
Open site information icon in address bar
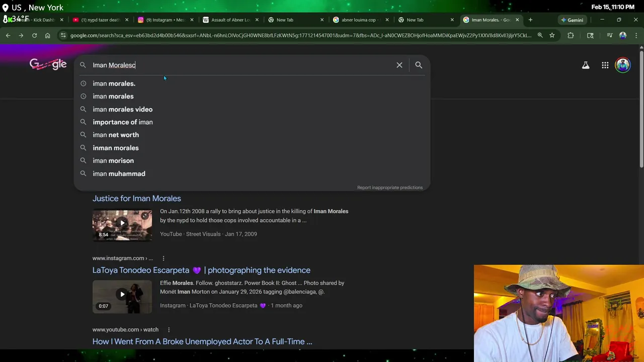click(63, 35)
